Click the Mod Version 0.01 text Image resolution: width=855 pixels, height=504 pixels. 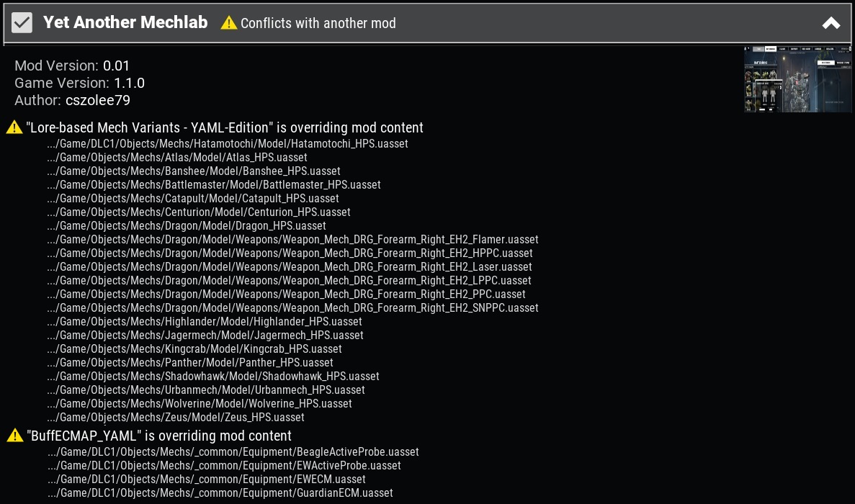coord(72,66)
